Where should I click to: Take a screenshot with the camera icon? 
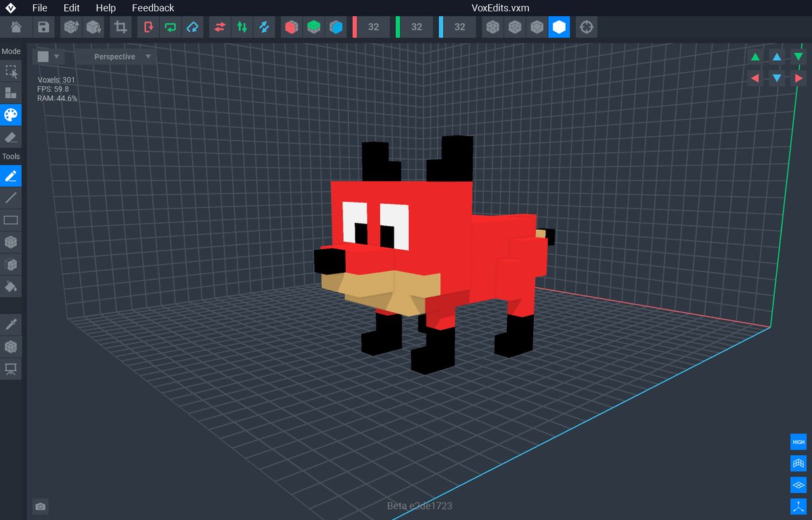[41, 506]
